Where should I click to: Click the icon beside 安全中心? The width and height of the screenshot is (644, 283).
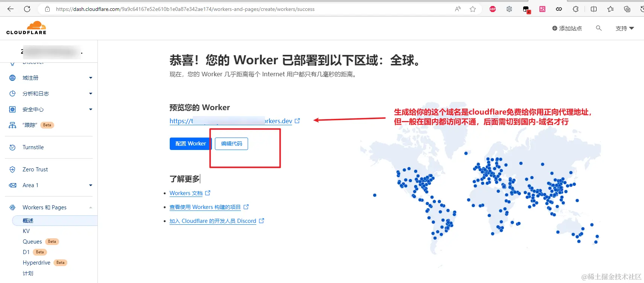12,109
